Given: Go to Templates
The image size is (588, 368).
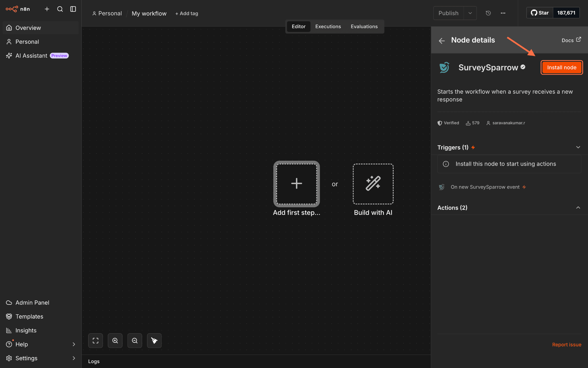Looking at the screenshot, I should click(40, 316).
